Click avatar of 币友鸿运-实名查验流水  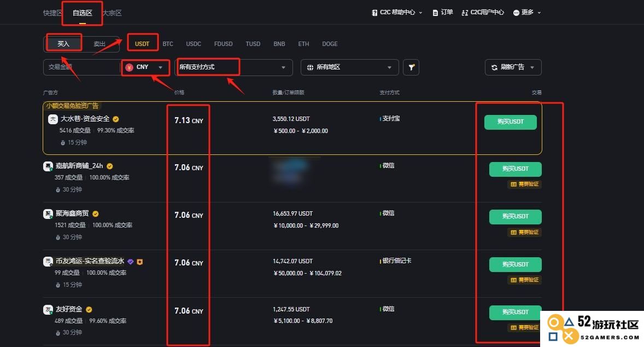click(48, 262)
